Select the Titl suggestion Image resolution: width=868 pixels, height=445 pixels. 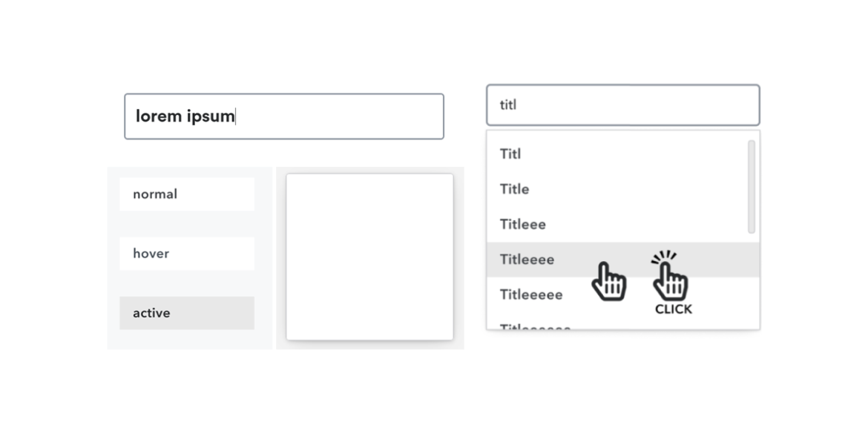point(617,154)
